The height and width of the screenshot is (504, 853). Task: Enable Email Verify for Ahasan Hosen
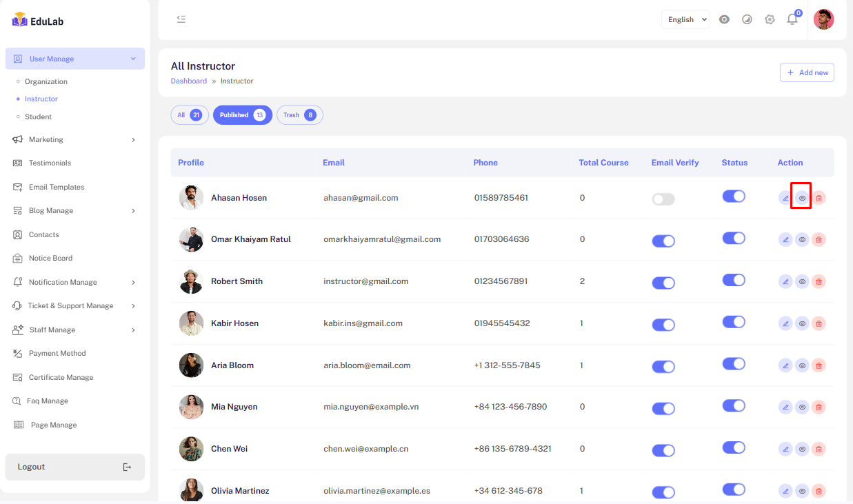point(663,199)
